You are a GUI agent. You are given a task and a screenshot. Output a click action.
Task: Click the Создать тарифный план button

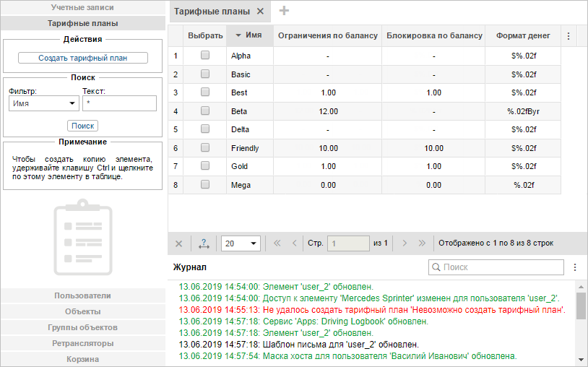tap(82, 58)
